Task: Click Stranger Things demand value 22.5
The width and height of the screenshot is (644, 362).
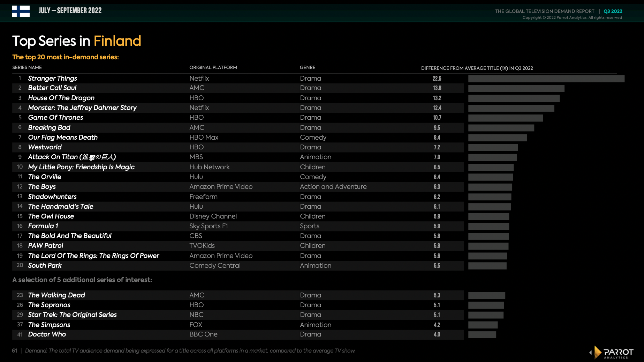Action: pos(437,79)
